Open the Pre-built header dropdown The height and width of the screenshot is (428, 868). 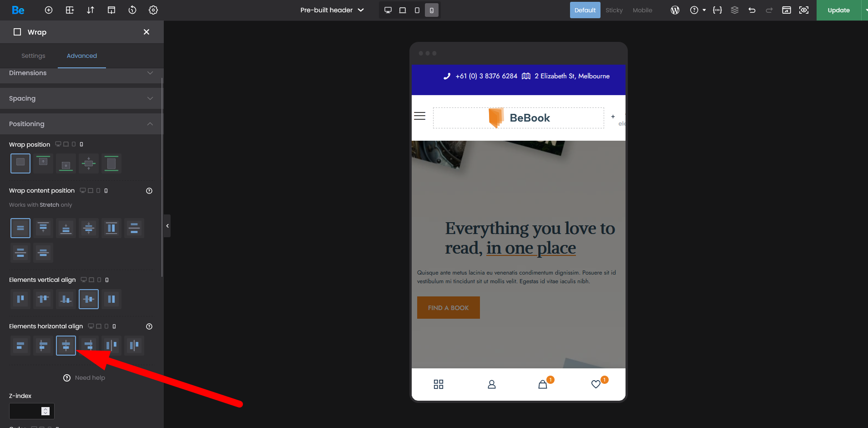point(332,10)
